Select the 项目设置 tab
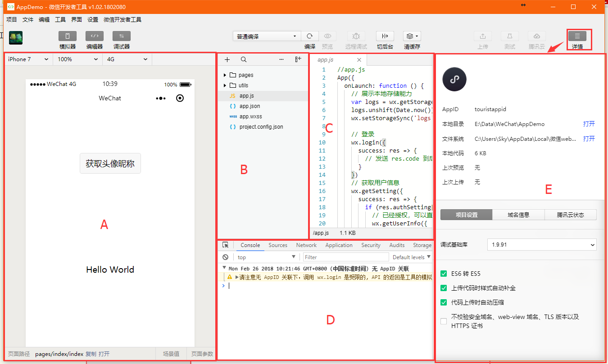The image size is (608, 364). point(467,215)
